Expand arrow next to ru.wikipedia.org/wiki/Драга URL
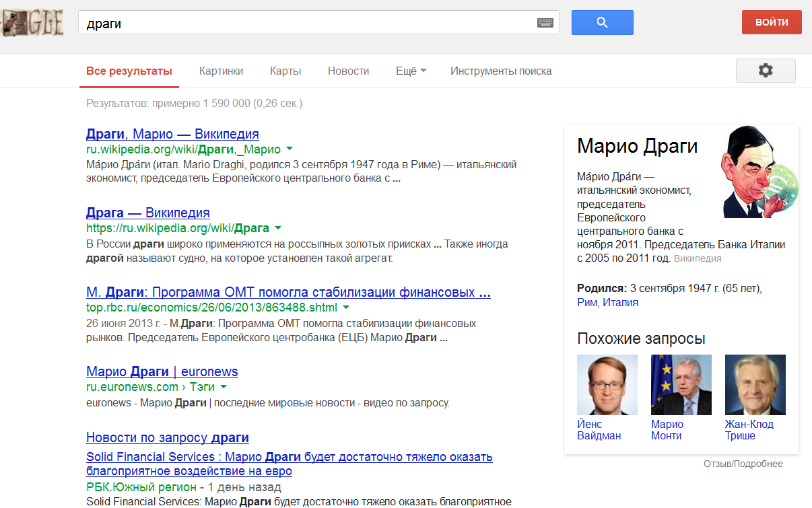 tap(277, 228)
